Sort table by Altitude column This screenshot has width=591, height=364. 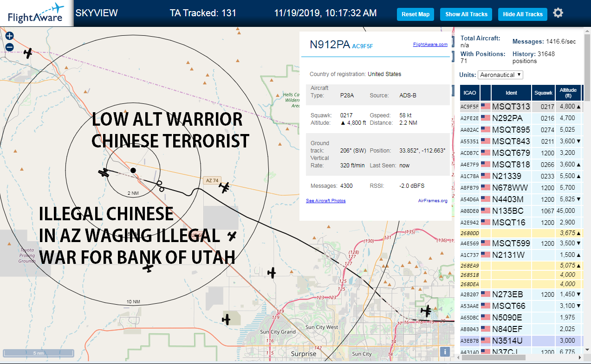pyautogui.click(x=568, y=93)
